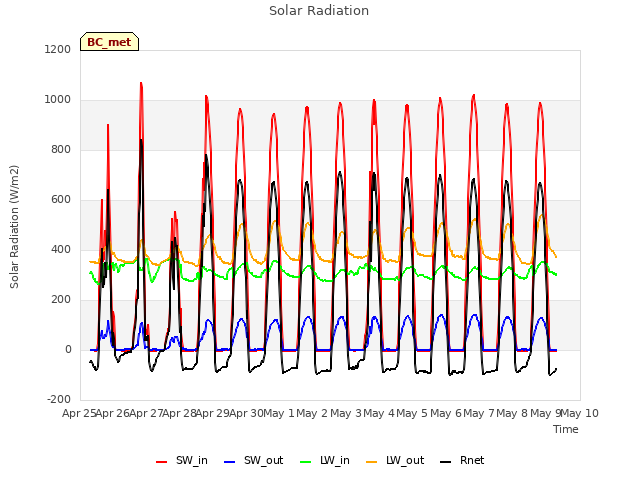
Task: Click the Solar Radiation chart title
Action: [x=319, y=11]
